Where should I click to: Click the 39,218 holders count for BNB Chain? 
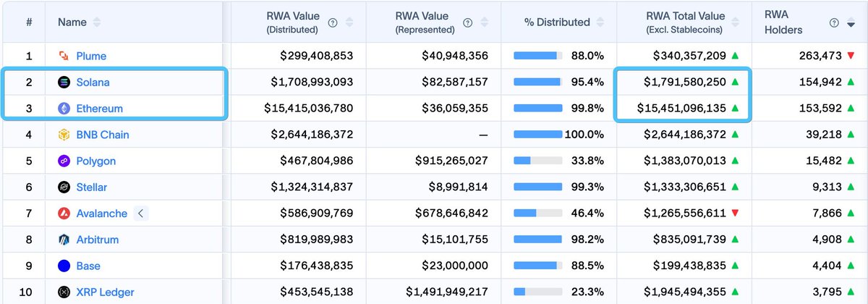coord(824,135)
